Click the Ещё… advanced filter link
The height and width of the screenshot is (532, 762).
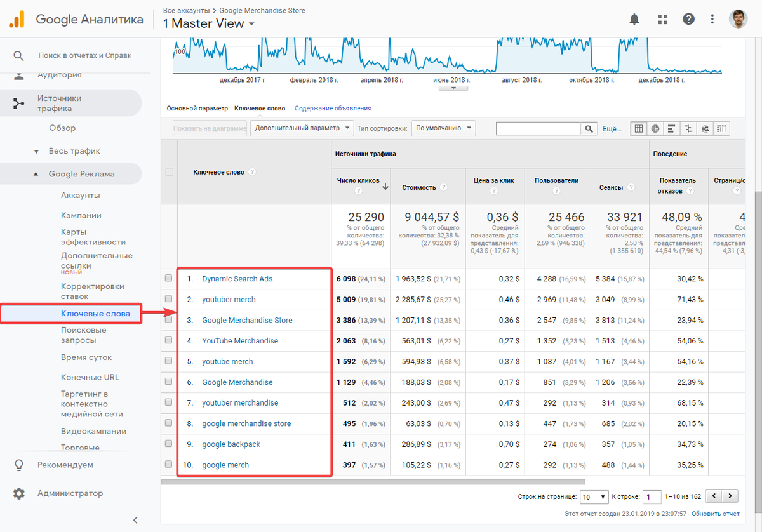pos(612,128)
